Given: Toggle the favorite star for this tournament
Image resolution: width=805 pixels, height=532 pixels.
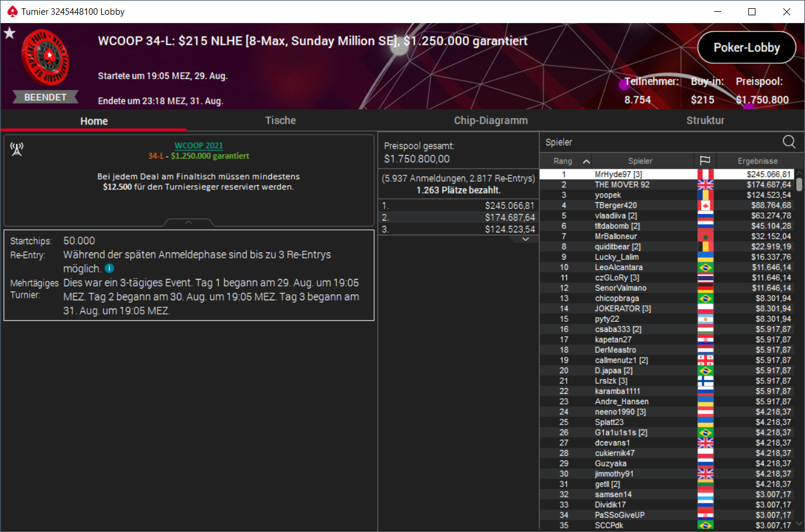Looking at the screenshot, I should 9,33.
